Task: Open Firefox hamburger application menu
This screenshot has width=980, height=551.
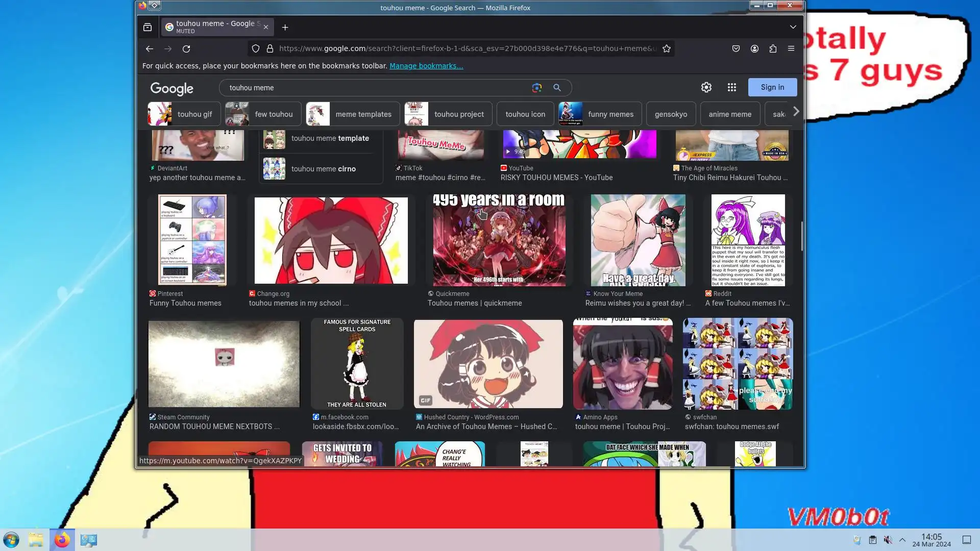Action: coord(791,48)
